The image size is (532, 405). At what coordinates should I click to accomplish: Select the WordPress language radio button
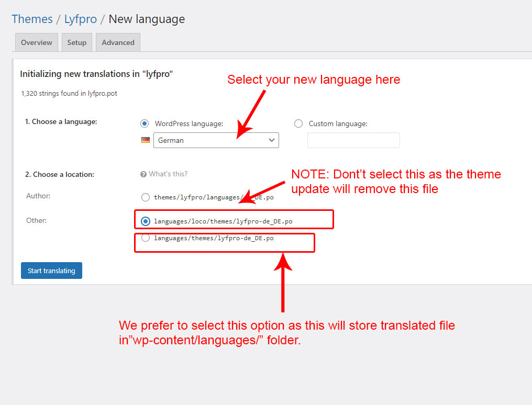pos(145,124)
